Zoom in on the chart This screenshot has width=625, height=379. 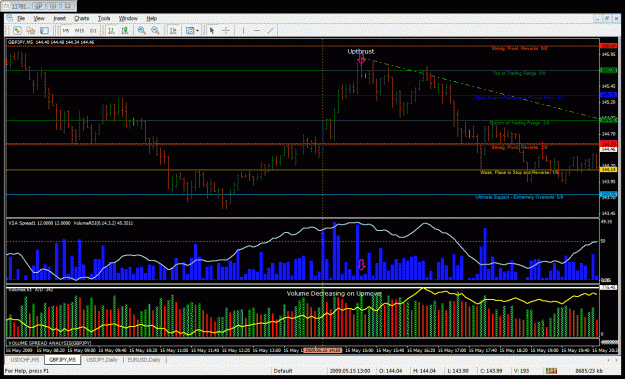142,30
